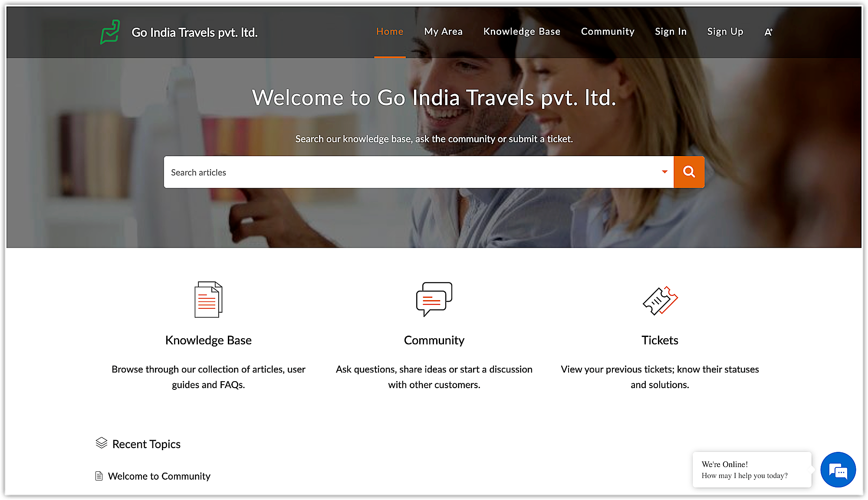Select the Community navigation tab
The width and height of the screenshot is (868, 500).
tap(608, 32)
